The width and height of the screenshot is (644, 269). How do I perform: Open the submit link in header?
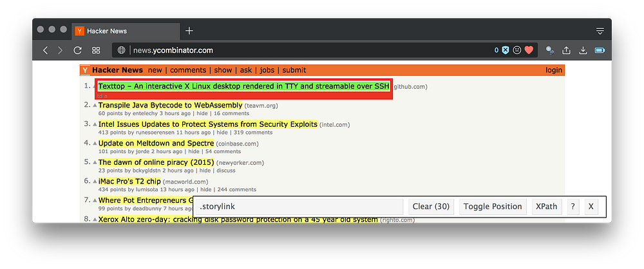(294, 70)
